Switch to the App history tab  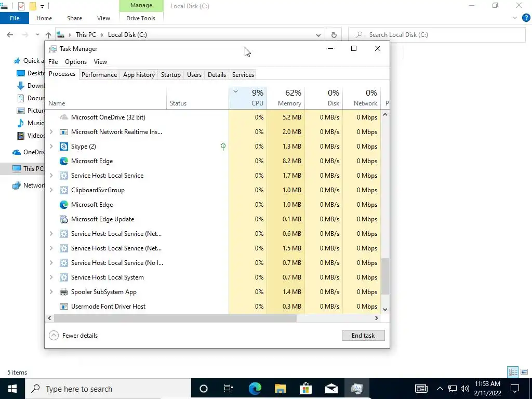click(139, 75)
